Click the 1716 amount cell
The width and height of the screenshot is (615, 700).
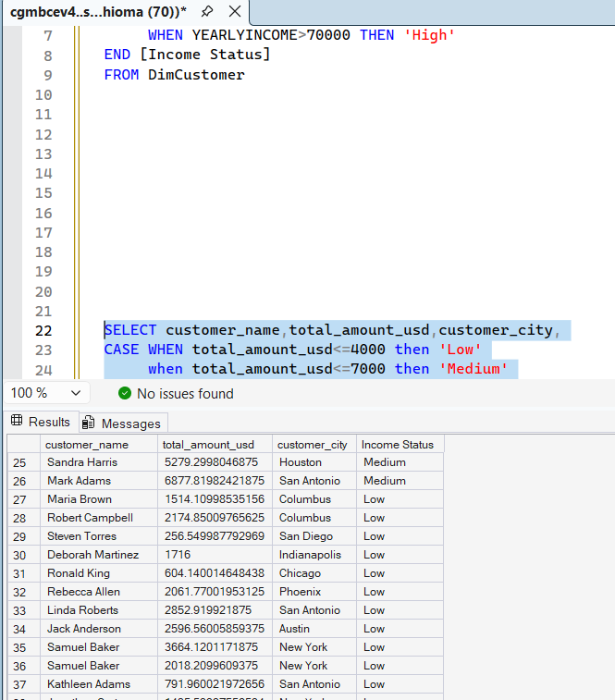click(x=215, y=555)
